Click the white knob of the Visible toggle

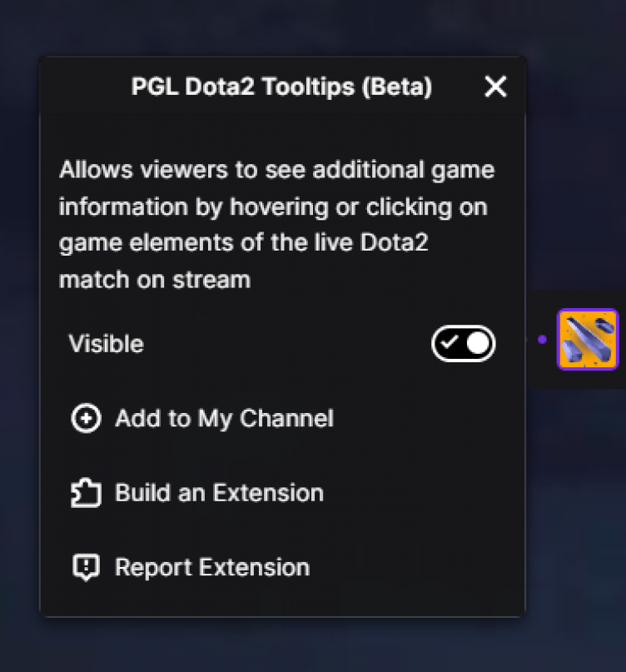(x=478, y=344)
